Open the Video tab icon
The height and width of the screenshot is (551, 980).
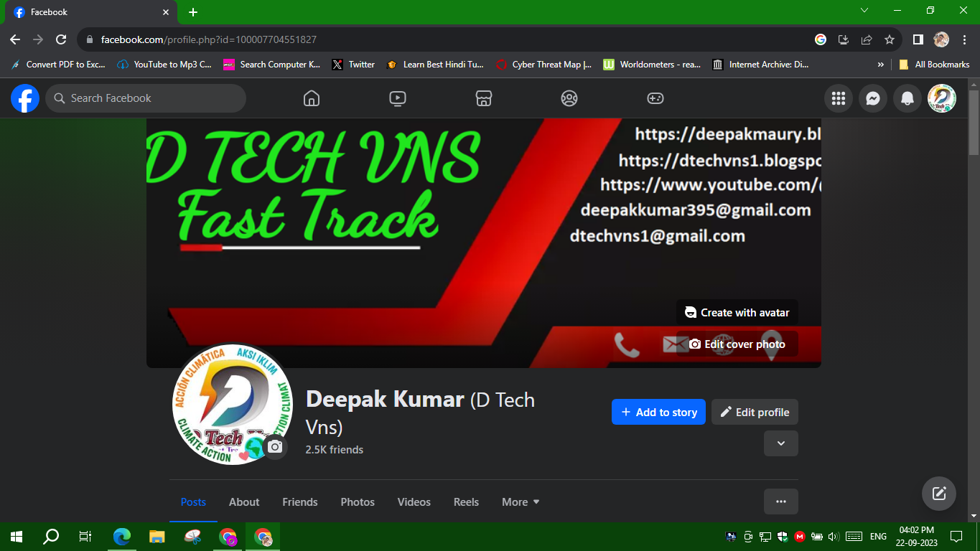(x=397, y=98)
